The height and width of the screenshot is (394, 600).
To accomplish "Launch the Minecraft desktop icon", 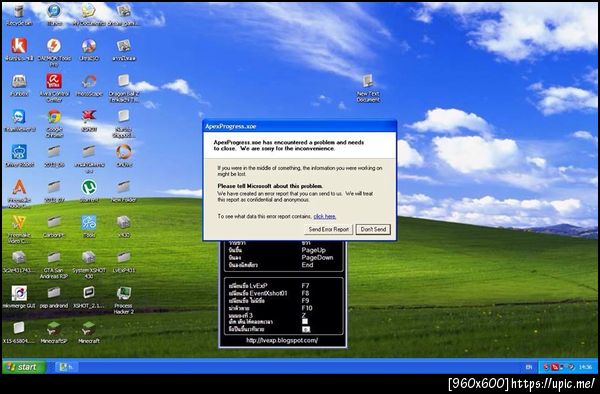I will [x=89, y=332].
